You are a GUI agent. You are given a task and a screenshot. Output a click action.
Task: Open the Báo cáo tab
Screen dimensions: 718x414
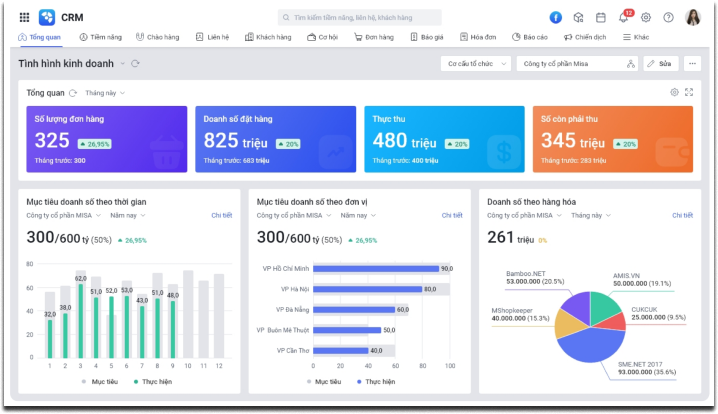coord(530,37)
